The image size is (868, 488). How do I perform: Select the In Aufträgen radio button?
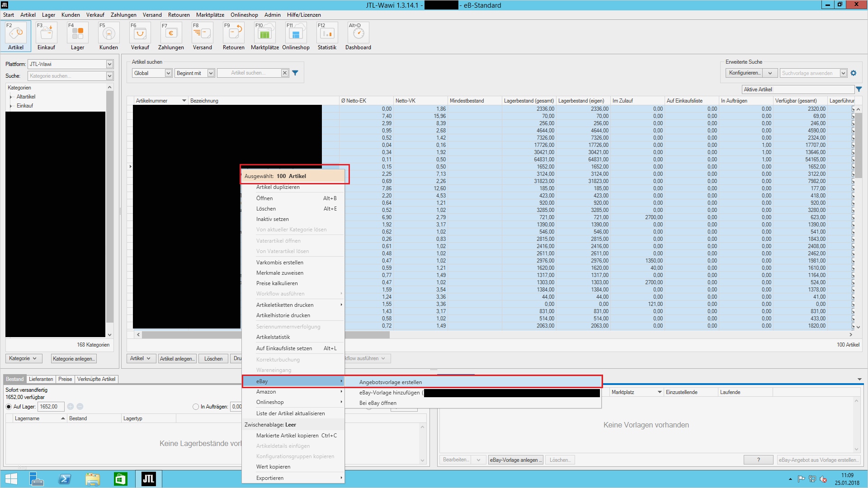pyautogui.click(x=196, y=407)
